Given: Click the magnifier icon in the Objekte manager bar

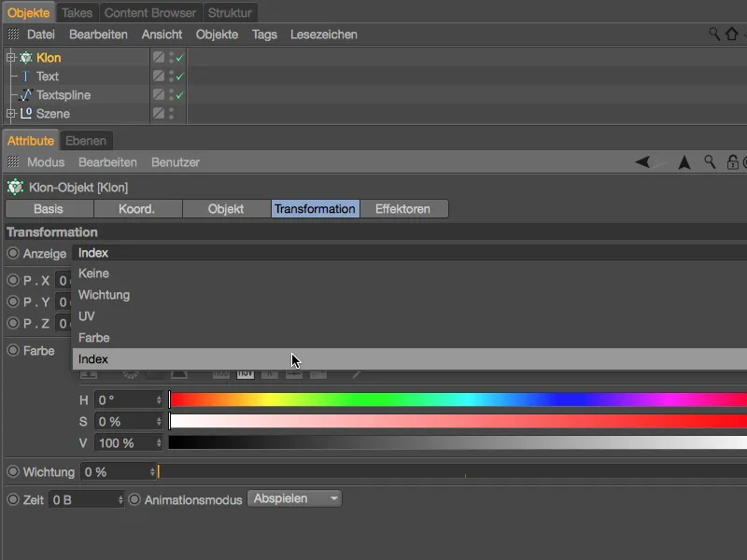Looking at the screenshot, I should pos(712,35).
